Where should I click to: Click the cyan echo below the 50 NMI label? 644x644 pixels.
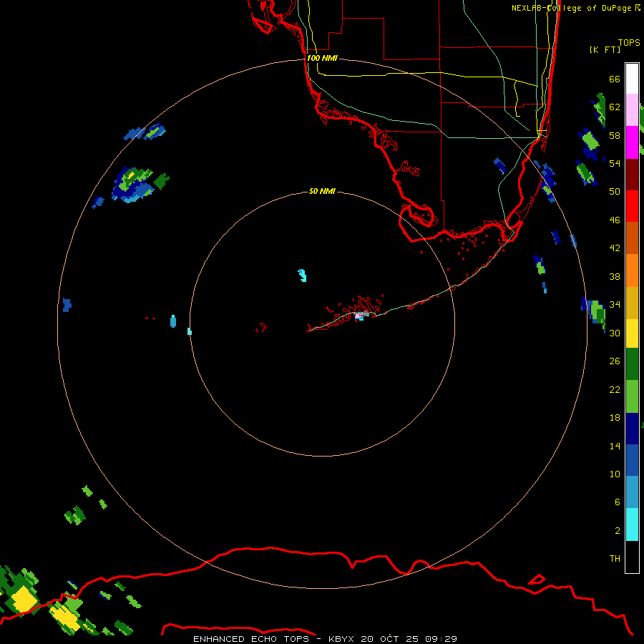click(x=302, y=275)
